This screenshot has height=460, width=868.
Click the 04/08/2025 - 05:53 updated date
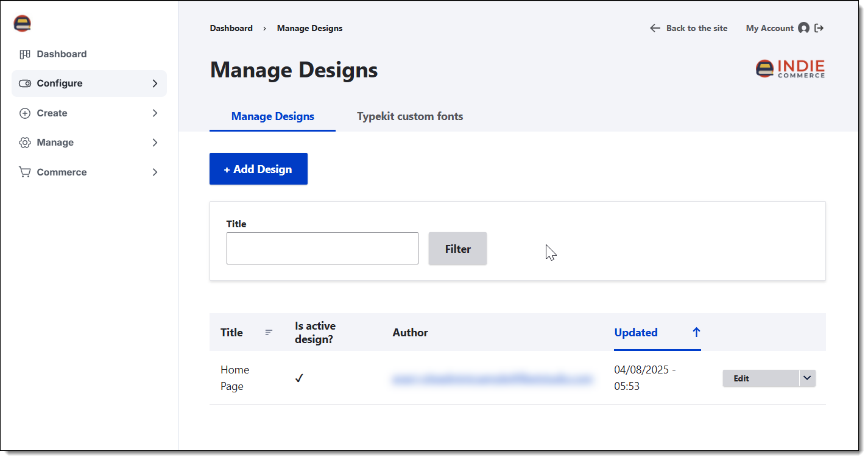point(644,378)
